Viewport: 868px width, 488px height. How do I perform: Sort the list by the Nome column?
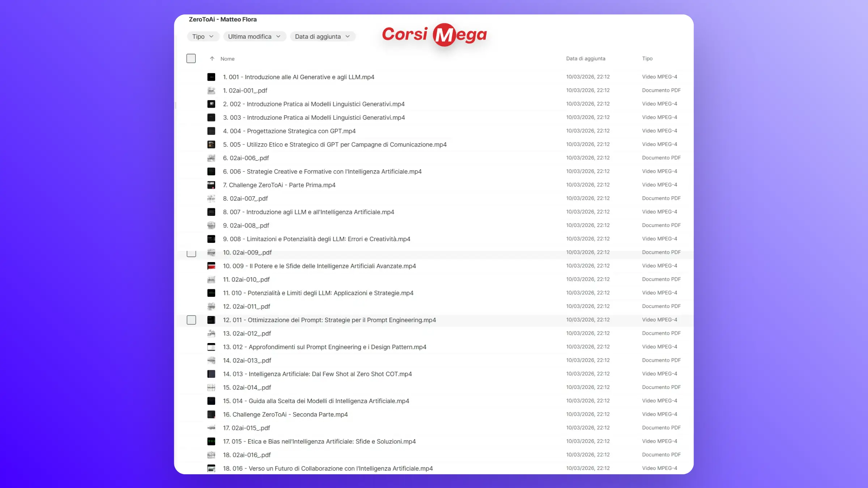point(227,59)
